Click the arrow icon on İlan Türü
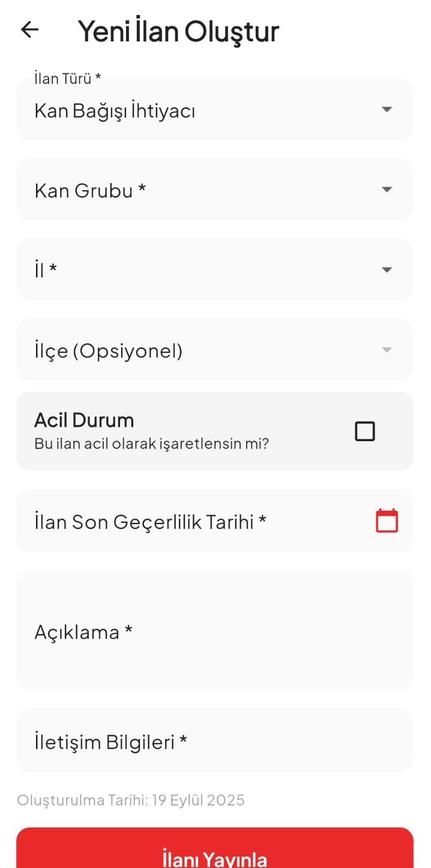The height and width of the screenshot is (868, 431). (387, 109)
